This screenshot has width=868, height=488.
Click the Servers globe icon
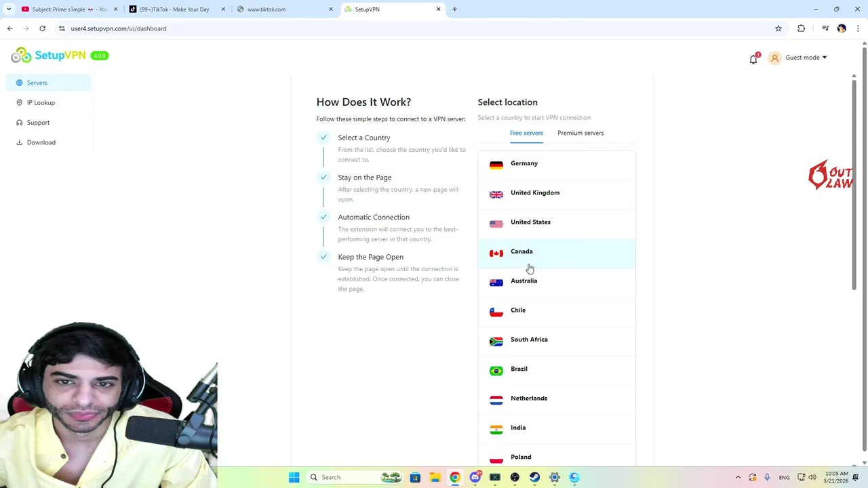pyautogui.click(x=19, y=83)
